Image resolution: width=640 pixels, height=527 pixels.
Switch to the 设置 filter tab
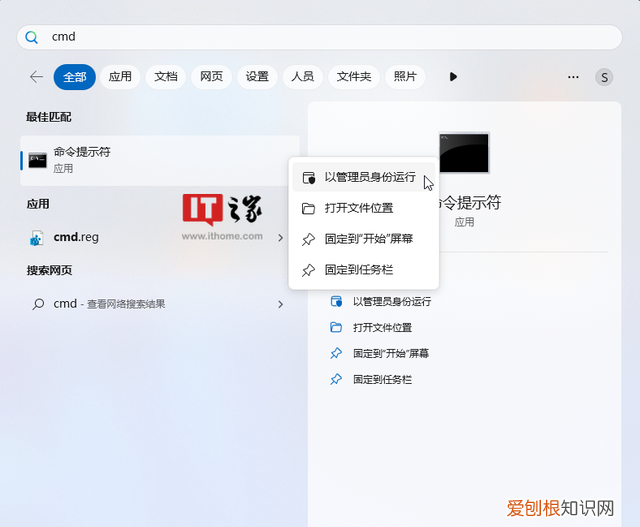point(257,77)
